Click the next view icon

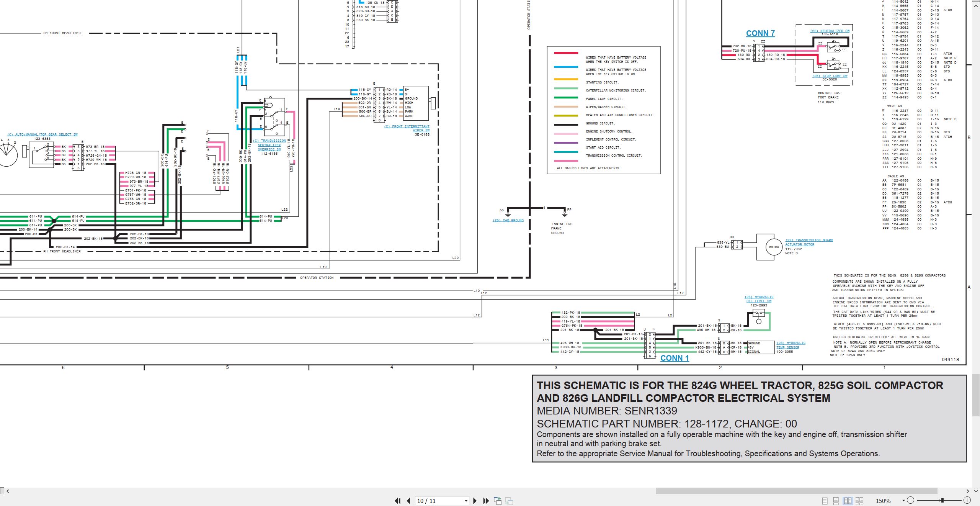click(x=509, y=501)
